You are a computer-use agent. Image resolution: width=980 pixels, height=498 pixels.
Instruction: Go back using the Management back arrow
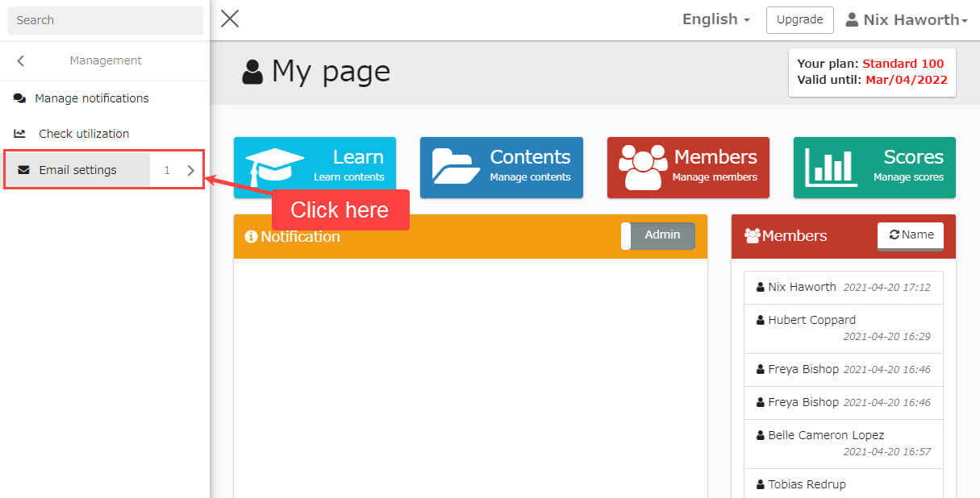(21, 60)
